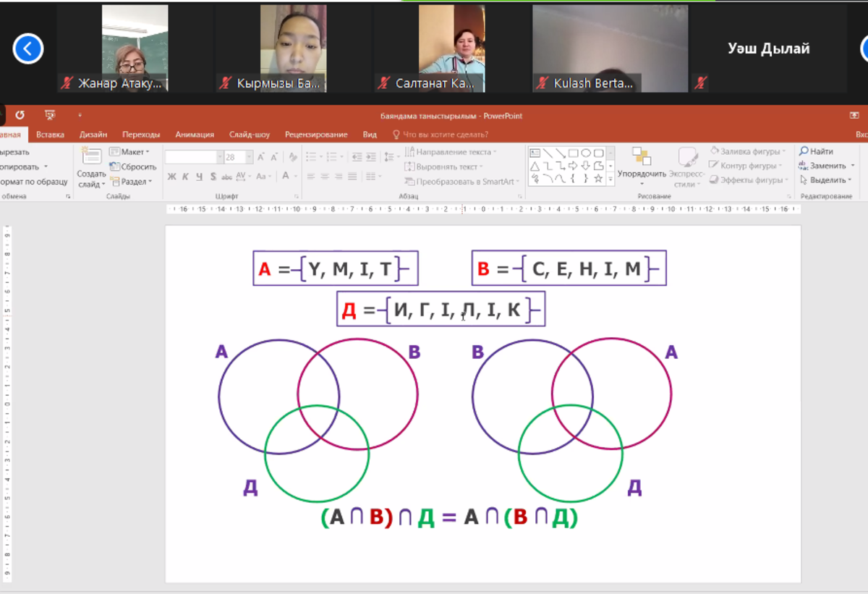
Task: Select the oval shape in shapes gallery
Action: (x=585, y=153)
